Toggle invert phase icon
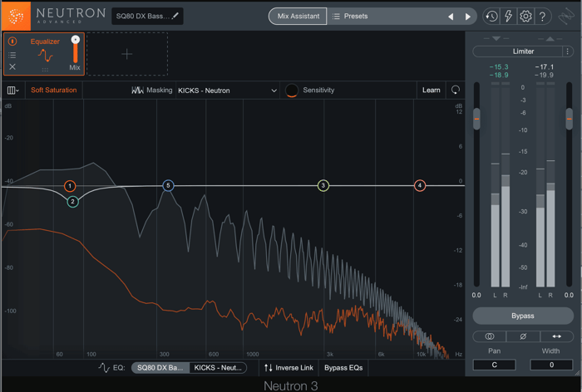 [523, 336]
